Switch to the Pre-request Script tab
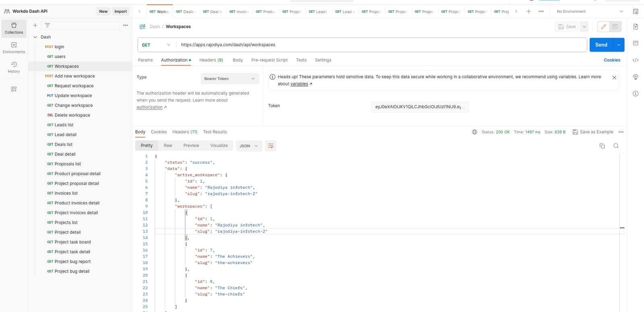The height and width of the screenshot is (312, 644). coord(269,60)
